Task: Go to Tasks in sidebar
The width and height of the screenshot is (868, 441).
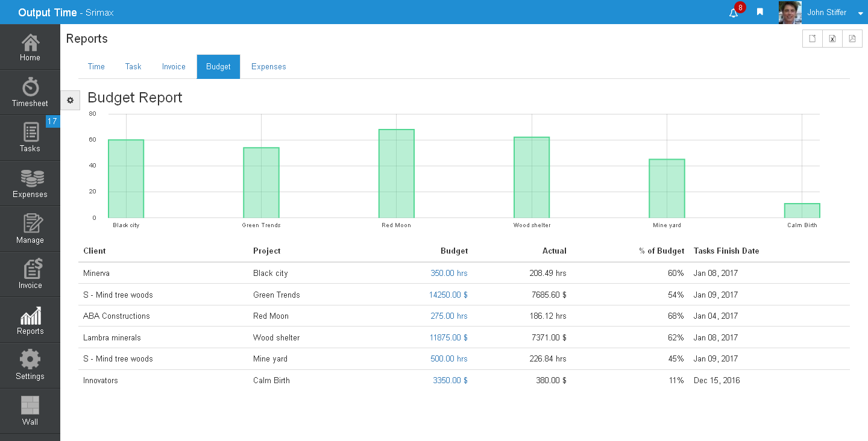Action: (30, 138)
